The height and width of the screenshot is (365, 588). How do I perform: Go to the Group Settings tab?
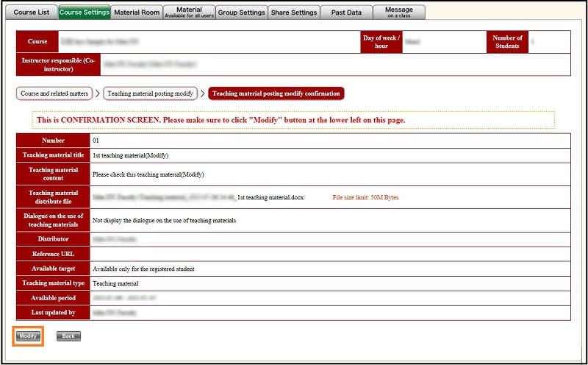(x=241, y=13)
